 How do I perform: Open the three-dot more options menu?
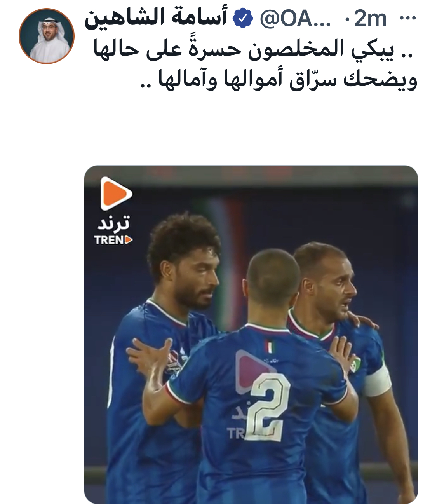click(x=408, y=18)
